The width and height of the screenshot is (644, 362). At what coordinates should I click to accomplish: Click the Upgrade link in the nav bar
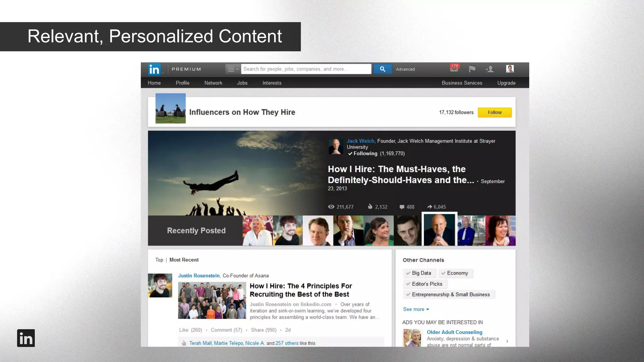(x=506, y=83)
